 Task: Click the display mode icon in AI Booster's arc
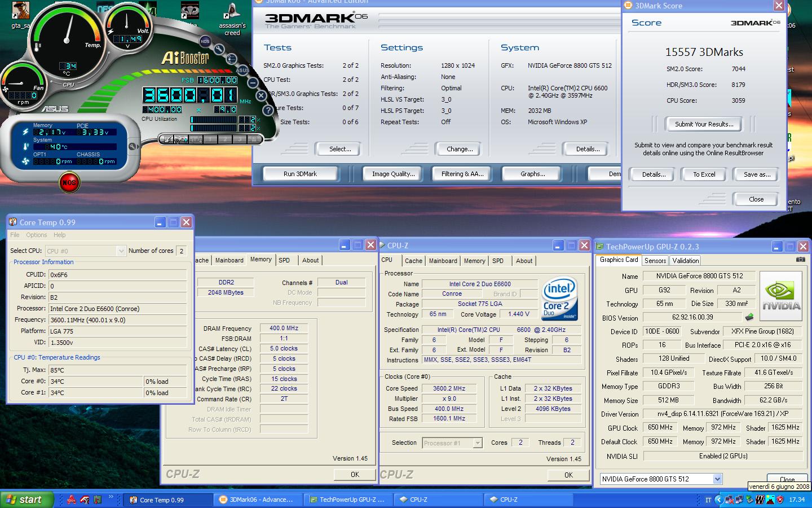tap(231, 59)
